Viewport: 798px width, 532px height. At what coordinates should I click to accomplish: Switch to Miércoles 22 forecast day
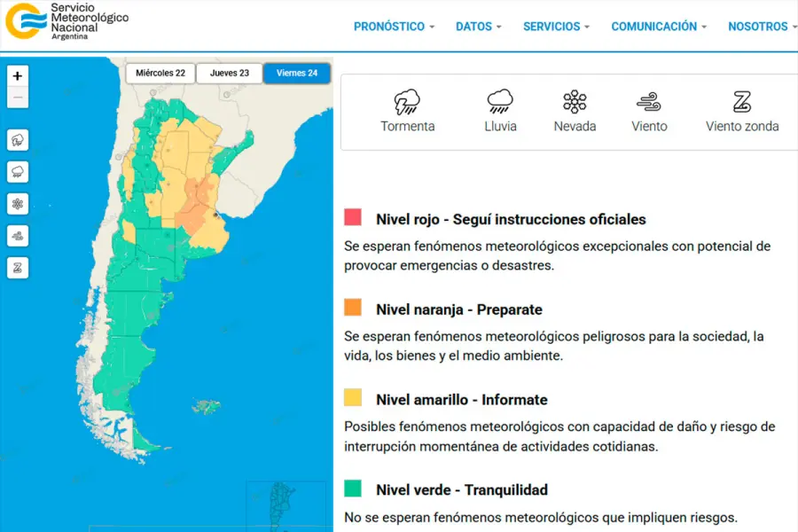click(160, 74)
